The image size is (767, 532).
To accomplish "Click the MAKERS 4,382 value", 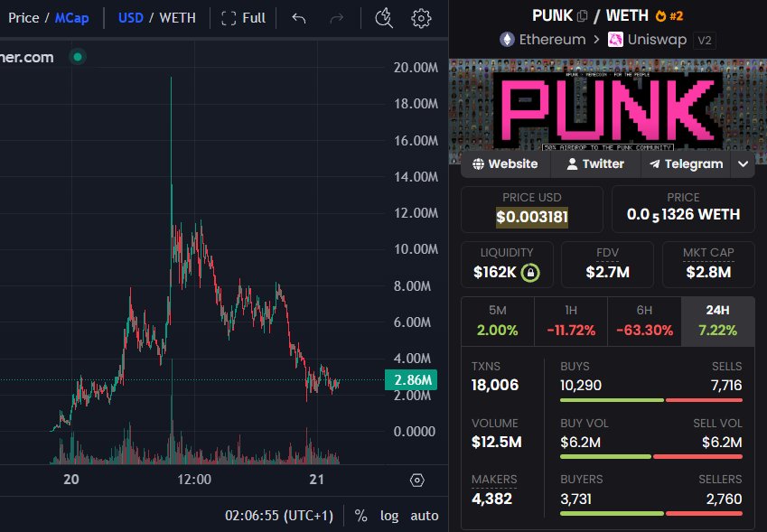I will pos(491,499).
